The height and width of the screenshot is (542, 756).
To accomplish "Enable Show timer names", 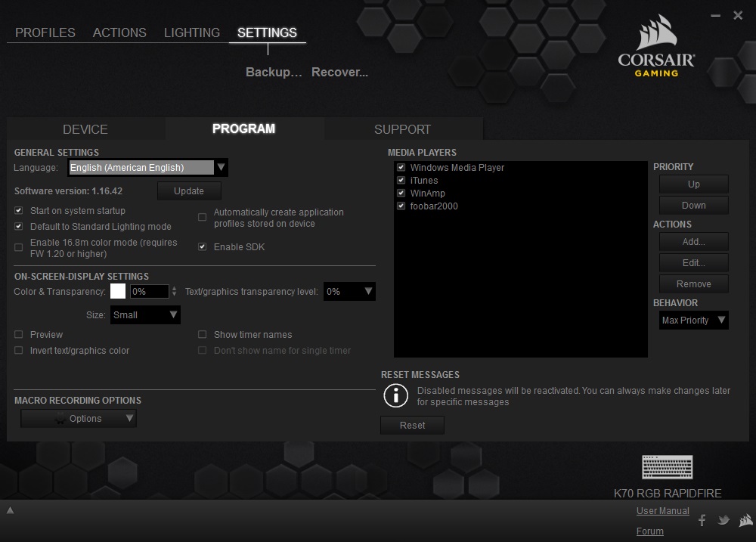I will (203, 335).
